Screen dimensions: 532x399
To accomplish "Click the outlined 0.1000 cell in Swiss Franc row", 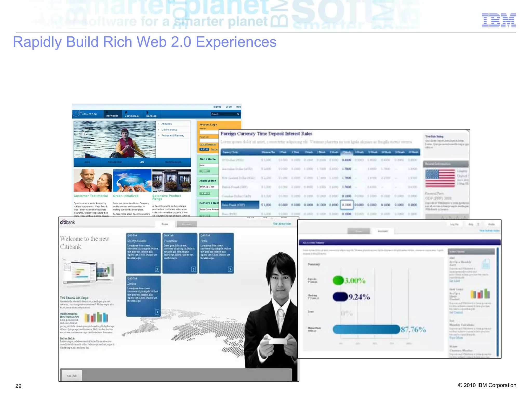I will [x=347, y=205].
